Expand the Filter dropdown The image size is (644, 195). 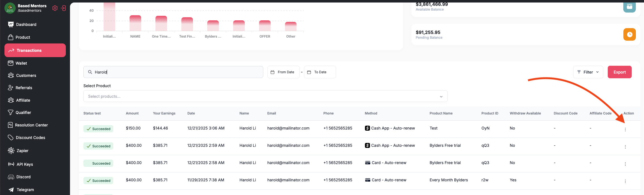click(x=588, y=72)
